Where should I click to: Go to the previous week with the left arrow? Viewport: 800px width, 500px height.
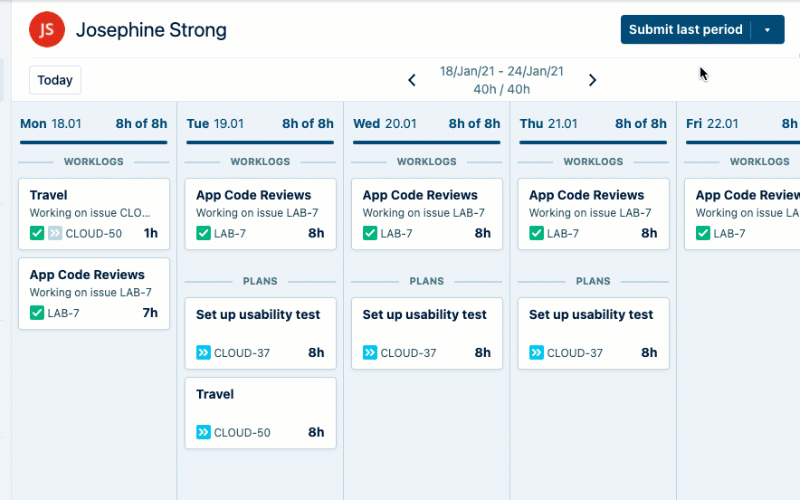(x=412, y=80)
